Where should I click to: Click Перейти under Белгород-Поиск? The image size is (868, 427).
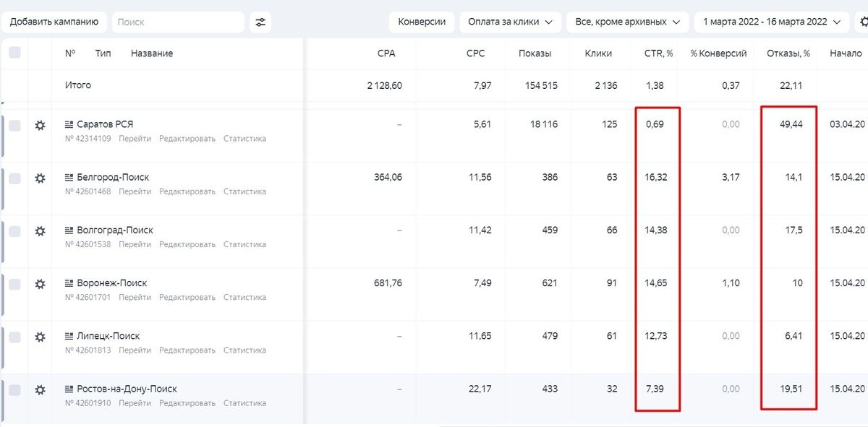pos(135,191)
